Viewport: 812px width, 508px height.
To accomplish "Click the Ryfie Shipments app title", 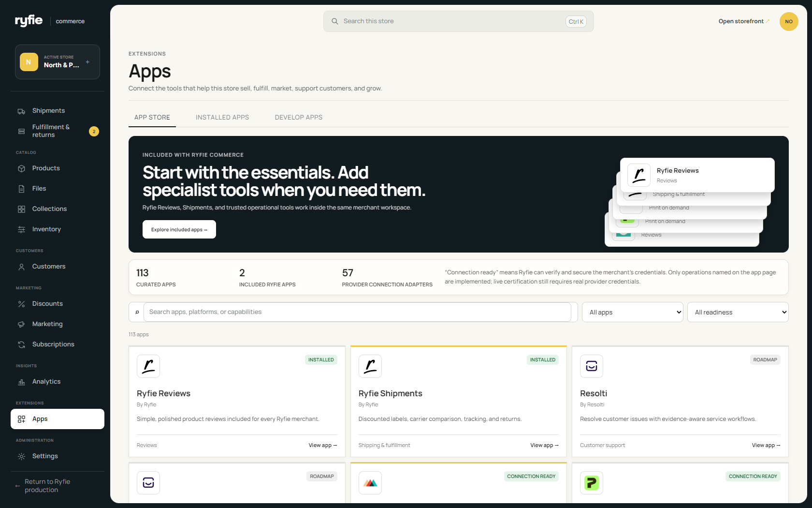I will pos(391,393).
